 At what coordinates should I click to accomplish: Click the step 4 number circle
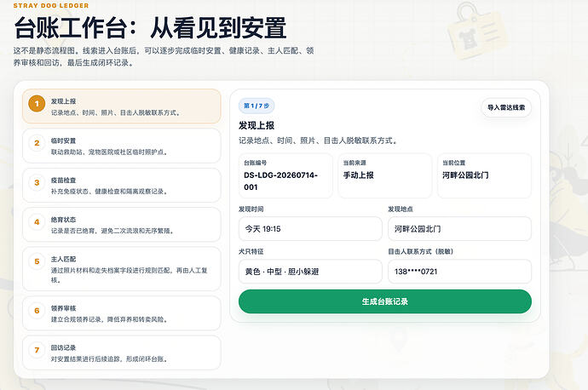pyautogui.click(x=37, y=221)
